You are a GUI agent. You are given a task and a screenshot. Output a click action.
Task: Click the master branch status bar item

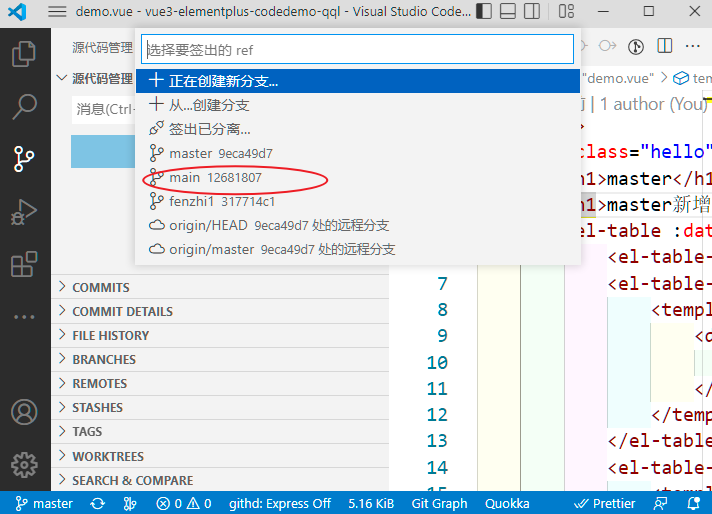[44, 503]
